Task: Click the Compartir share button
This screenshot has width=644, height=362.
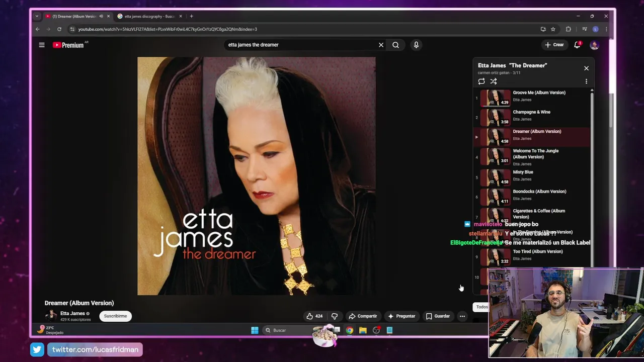Action: pyautogui.click(x=363, y=316)
